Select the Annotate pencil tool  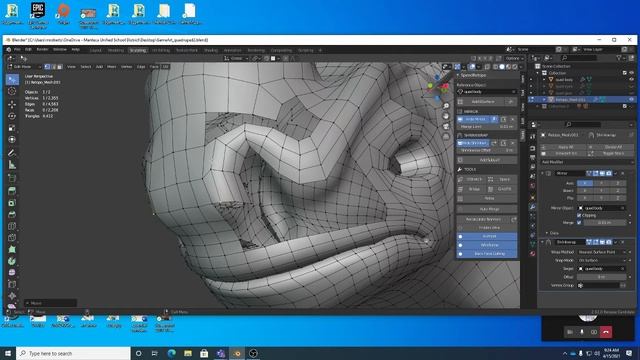coord(12,153)
